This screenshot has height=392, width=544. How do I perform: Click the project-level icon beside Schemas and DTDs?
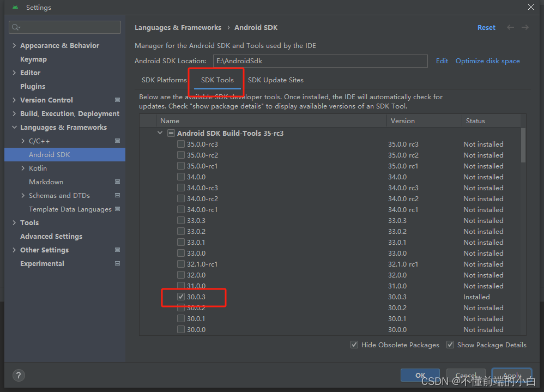pyautogui.click(x=118, y=195)
